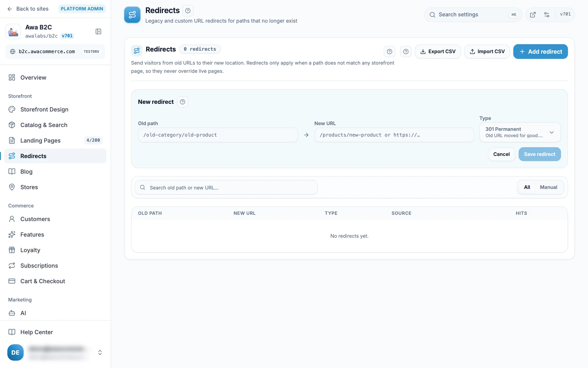This screenshot has height=368, width=588.
Task: Select the Manual filter tab
Action: 549,187
